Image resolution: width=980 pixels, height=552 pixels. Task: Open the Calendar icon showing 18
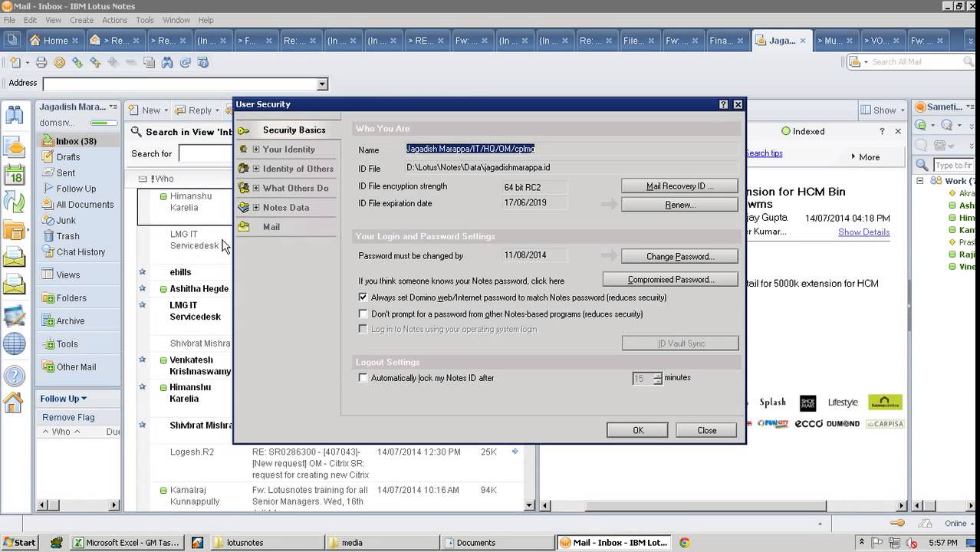[14, 174]
